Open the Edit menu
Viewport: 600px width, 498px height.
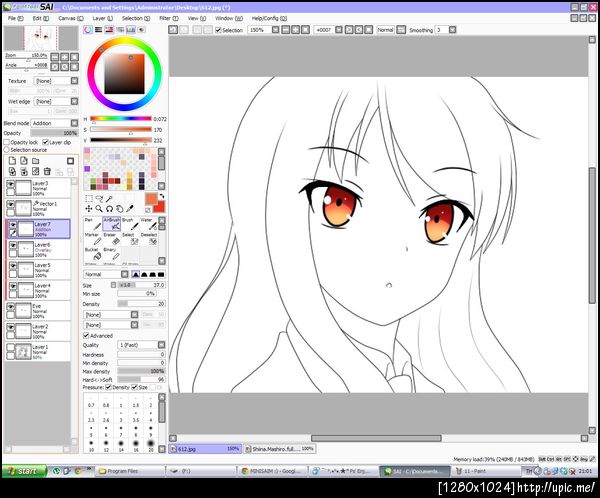[40, 18]
